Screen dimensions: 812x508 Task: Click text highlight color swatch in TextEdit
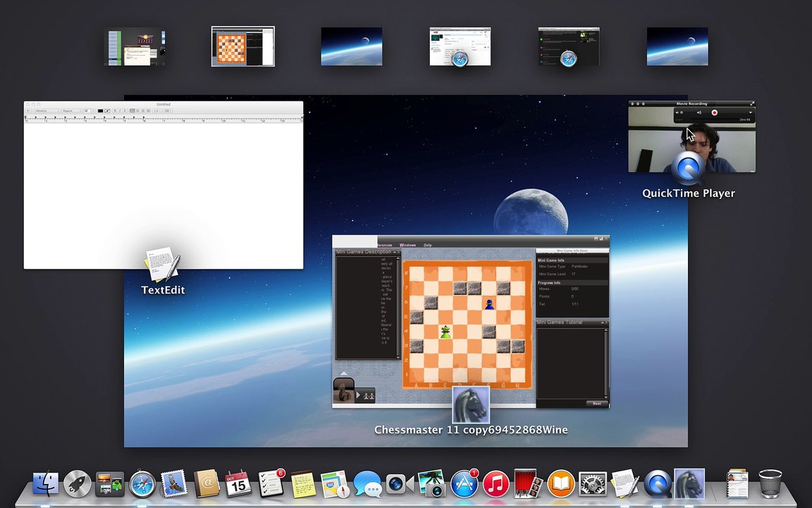(x=107, y=111)
